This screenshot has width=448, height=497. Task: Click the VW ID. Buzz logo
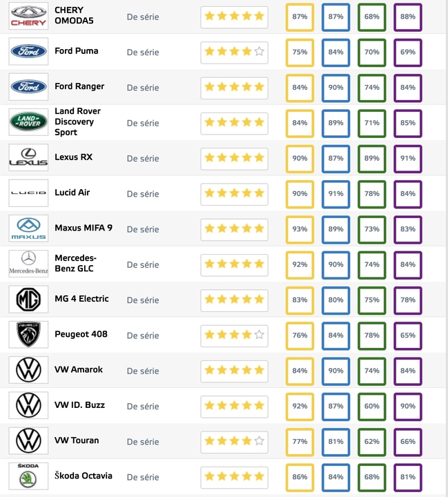click(28, 405)
